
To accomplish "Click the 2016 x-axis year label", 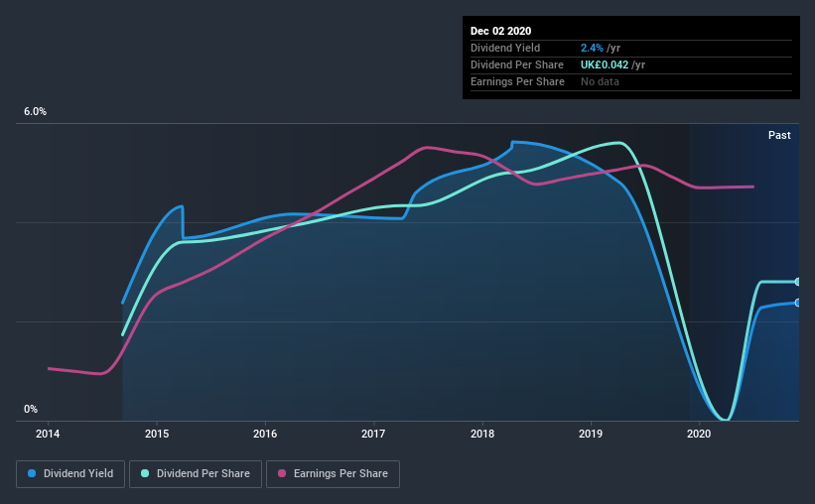I will 265,434.
